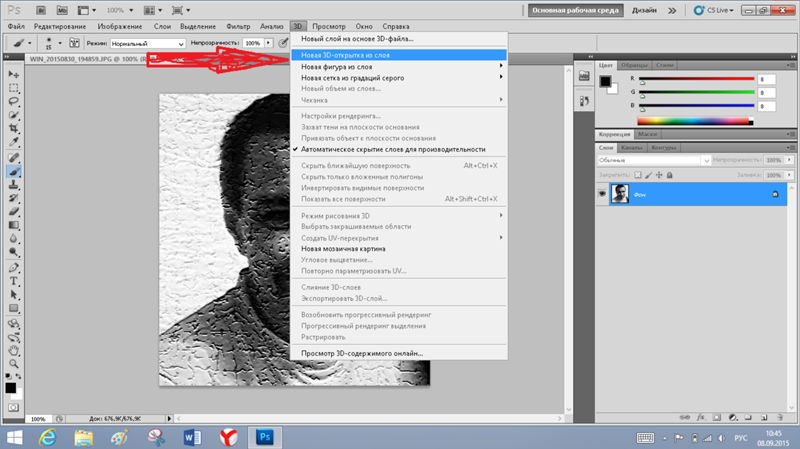
Task: Hide the Фон layer with eye icon
Action: pyautogui.click(x=603, y=194)
